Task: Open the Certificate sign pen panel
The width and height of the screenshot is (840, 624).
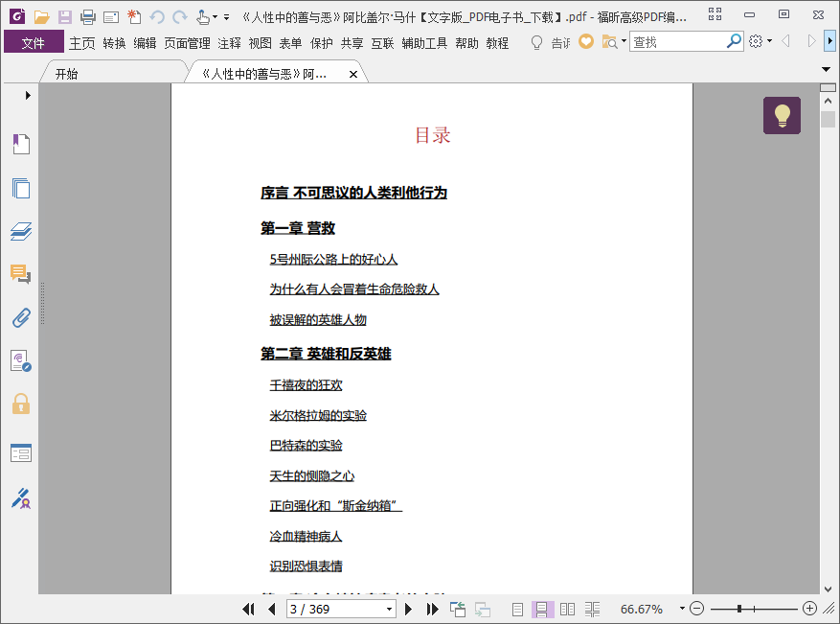Action: point(21,498)
